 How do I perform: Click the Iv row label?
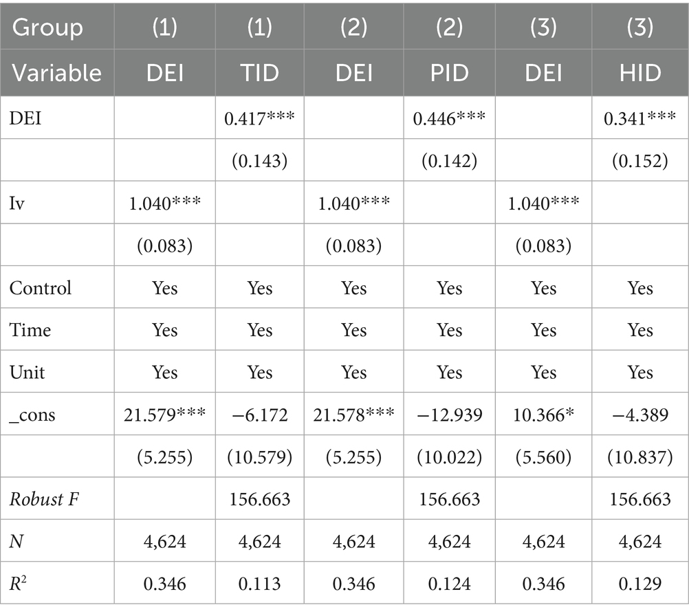tap(17, 203)
